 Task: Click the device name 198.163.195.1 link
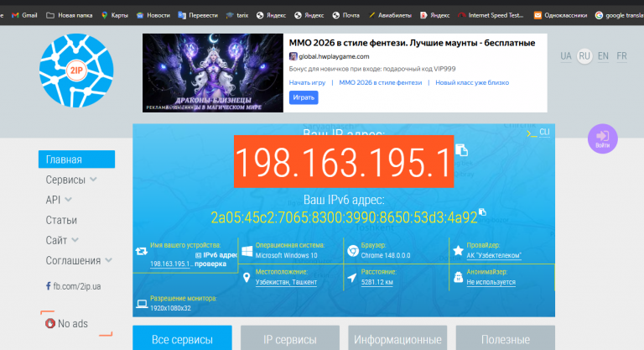point(170,264)
